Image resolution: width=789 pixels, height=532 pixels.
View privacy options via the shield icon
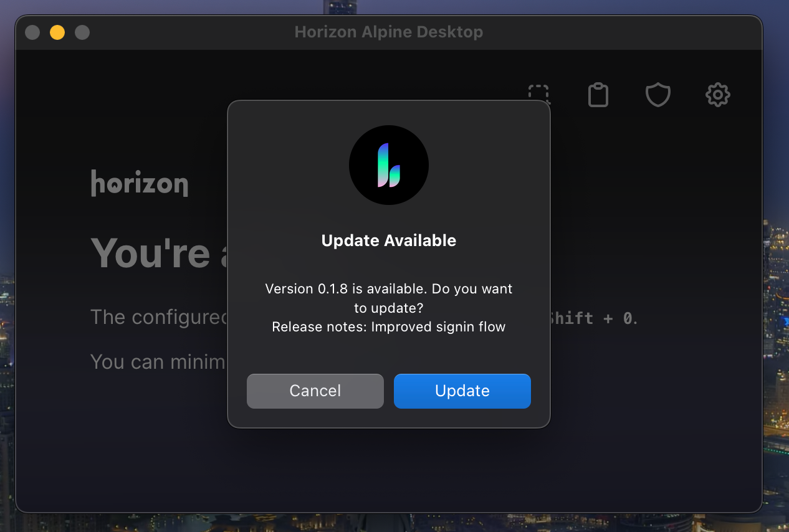click(x=657, y=95)
